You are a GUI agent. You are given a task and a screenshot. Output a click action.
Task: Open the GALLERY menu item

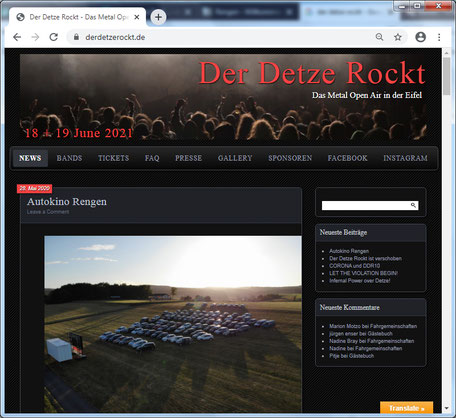pyautogui.click(x=235, y=158)
